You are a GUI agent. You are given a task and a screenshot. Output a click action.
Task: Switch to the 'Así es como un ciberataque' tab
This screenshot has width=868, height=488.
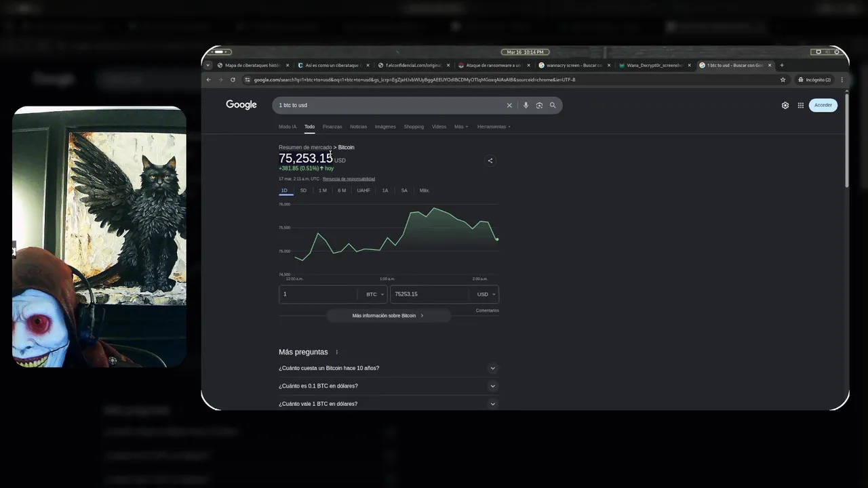click(332, 65)
